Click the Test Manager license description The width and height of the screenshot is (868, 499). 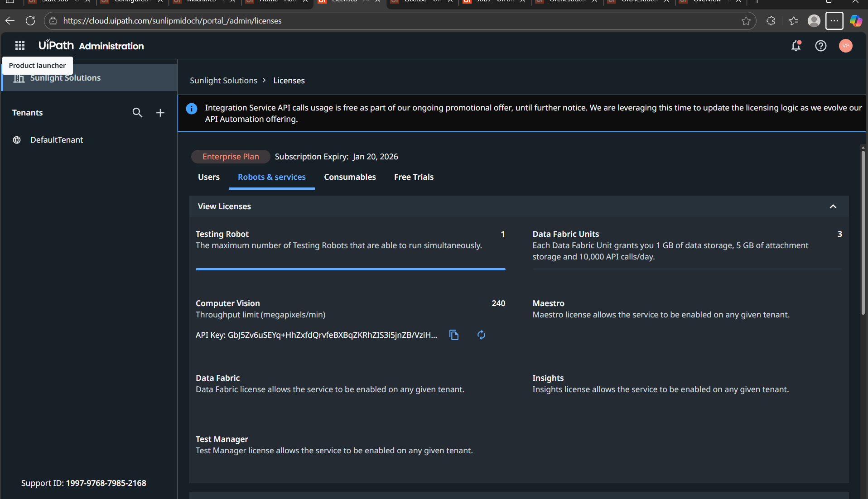coord(334,451)
